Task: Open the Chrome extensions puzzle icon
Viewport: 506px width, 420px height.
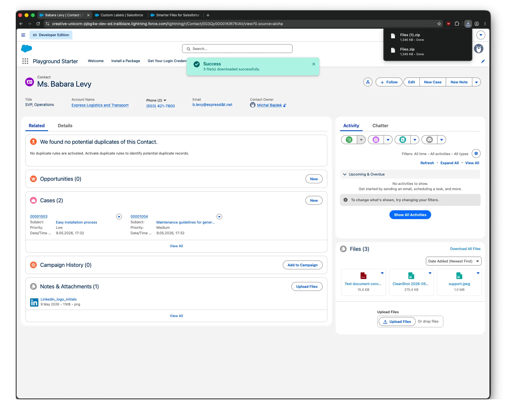Action: tap(457, 24)
